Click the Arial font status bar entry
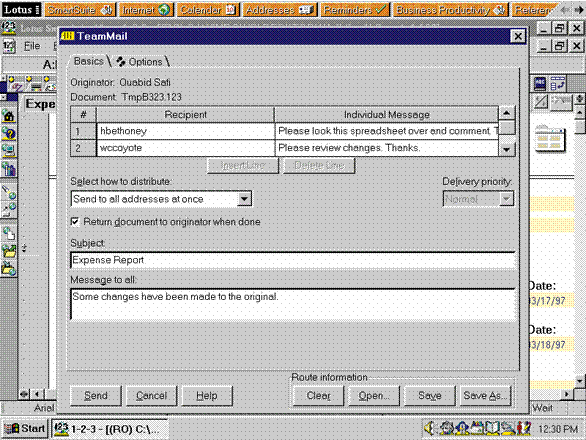586x440 pixels. (44, 408)
